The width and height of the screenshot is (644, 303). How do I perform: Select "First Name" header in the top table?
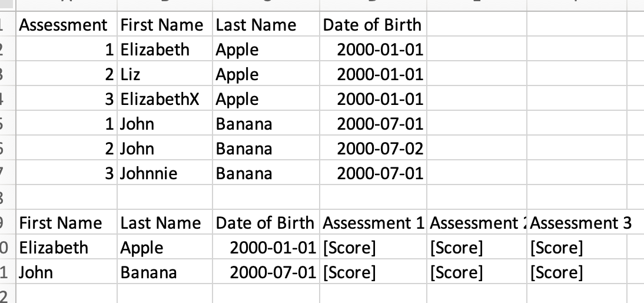(162, 25)
